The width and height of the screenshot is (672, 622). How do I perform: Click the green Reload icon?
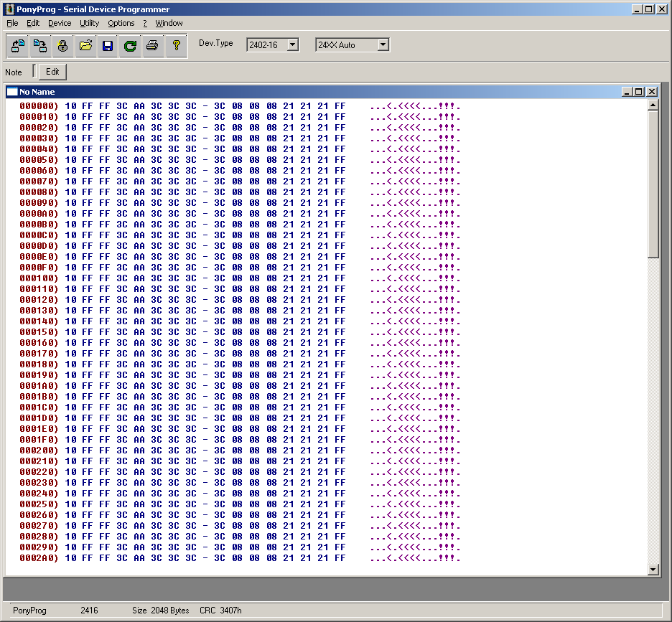coord(130,46)
